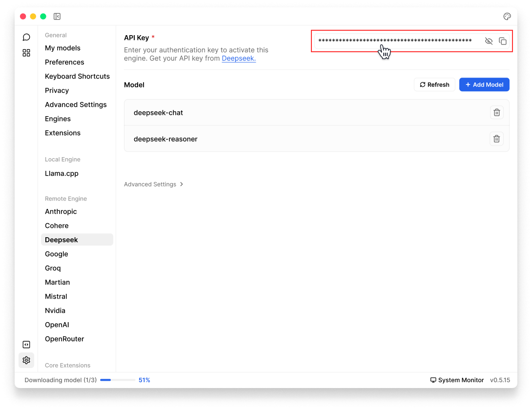
Task: Toggle API key visibility eye icon
Action: (x=489, y=41)
